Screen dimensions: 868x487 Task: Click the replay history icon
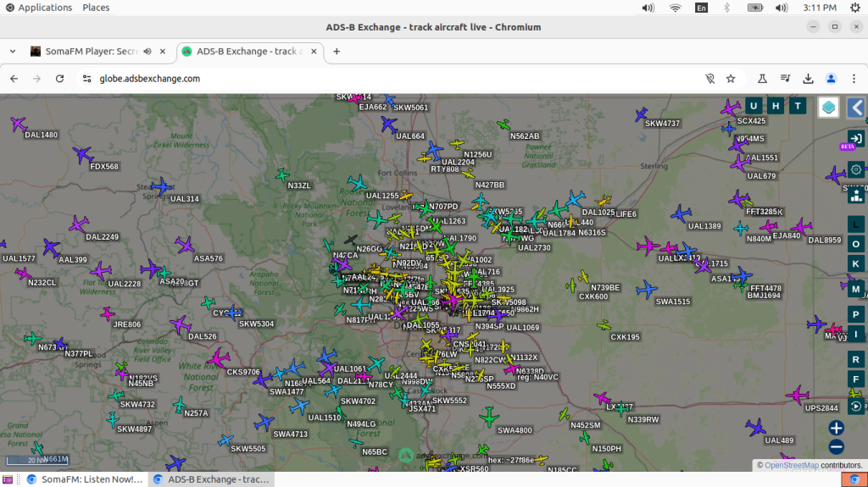point(856,407)
